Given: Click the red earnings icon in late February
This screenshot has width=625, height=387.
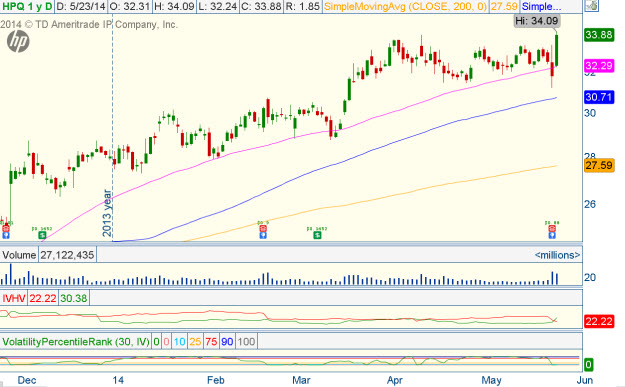Looking at the screenshot, I should (263, 228).
